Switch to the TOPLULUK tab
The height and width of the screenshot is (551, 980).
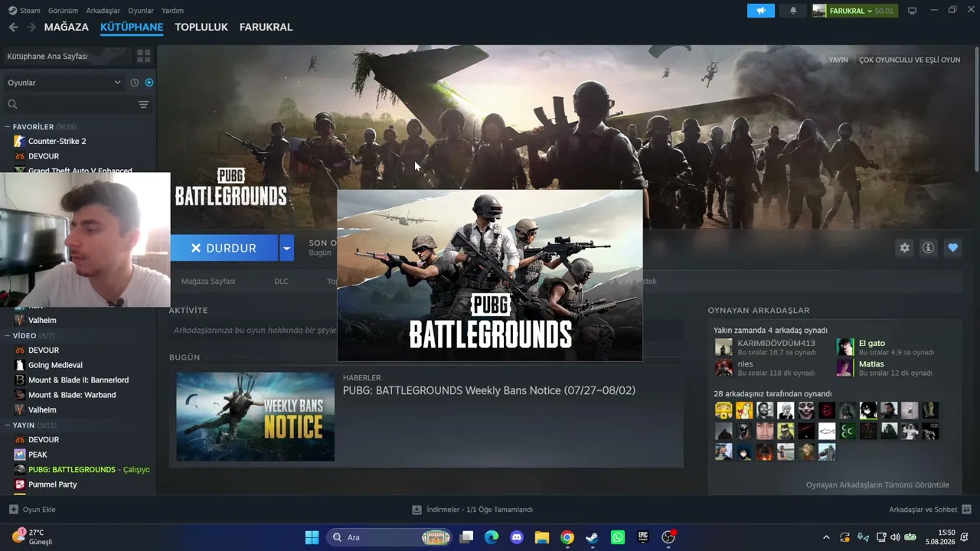click(x=201, y=27)
